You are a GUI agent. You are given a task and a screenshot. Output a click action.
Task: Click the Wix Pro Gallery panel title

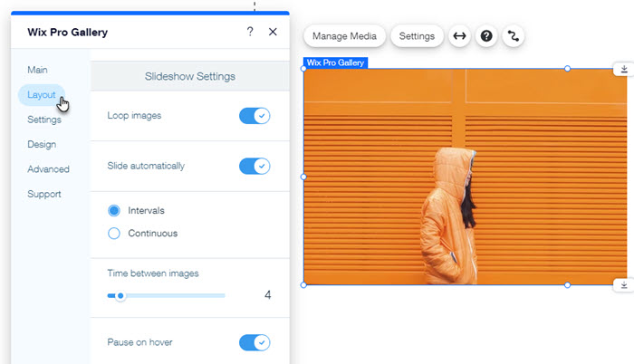coord(68,32)
